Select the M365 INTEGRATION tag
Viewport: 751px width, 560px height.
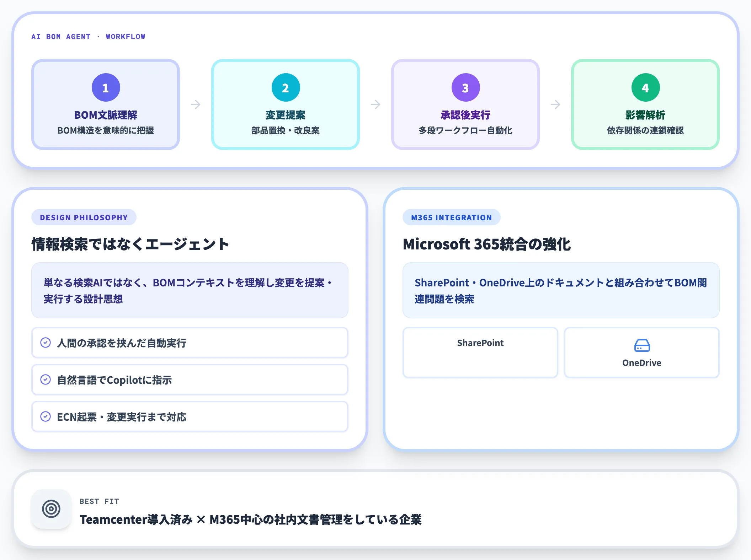tap(452, 217)
